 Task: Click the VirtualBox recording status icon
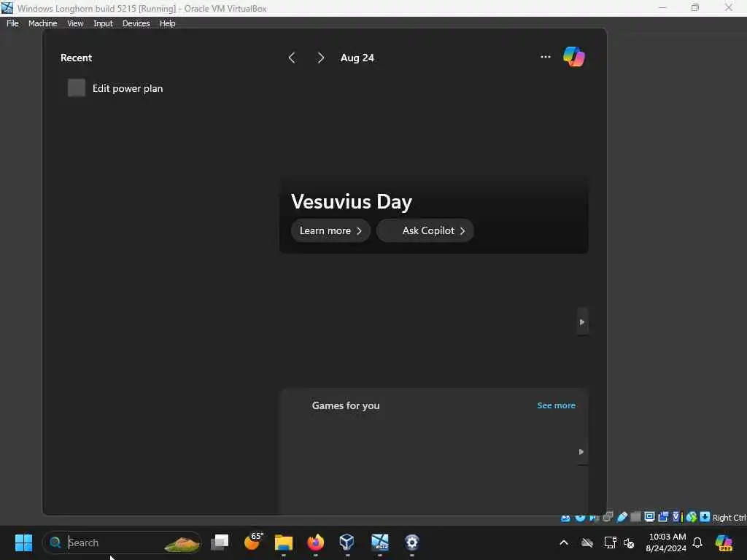663,517
